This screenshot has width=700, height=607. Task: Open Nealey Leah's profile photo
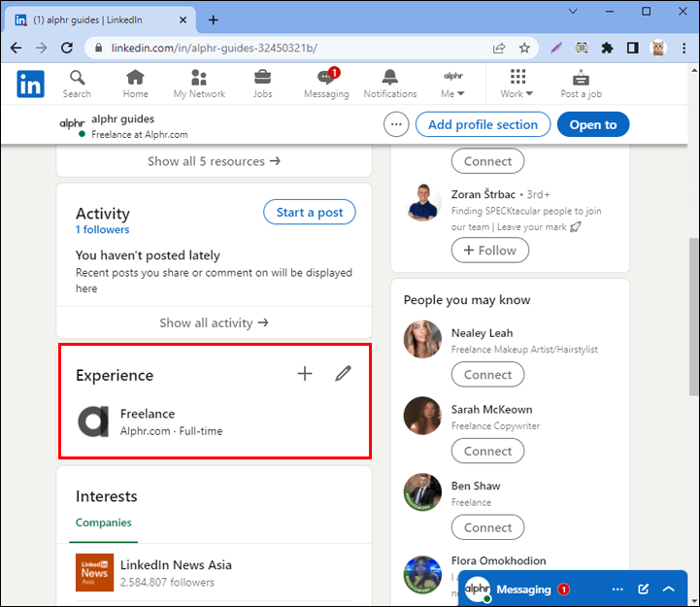tap(422, 339)
